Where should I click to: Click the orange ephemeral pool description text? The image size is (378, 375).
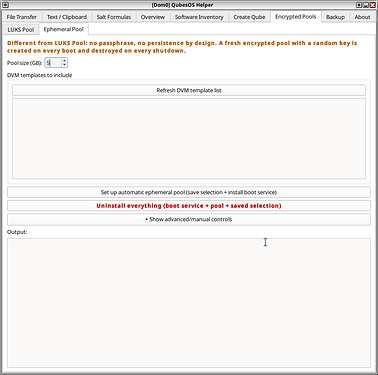[x=182, y=47]
